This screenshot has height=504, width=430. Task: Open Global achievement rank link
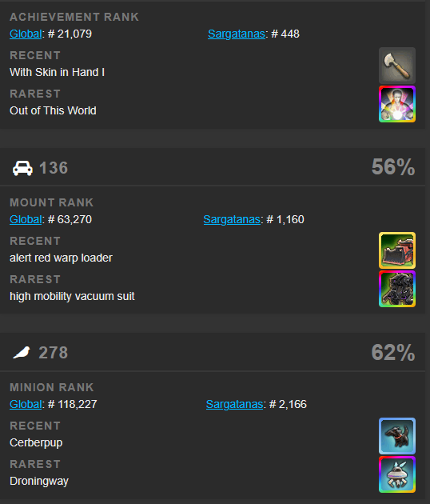(26, 34)
